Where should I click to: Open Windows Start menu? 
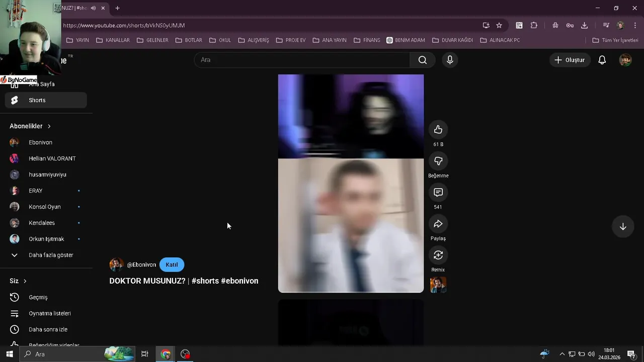(x=10, y=354)
